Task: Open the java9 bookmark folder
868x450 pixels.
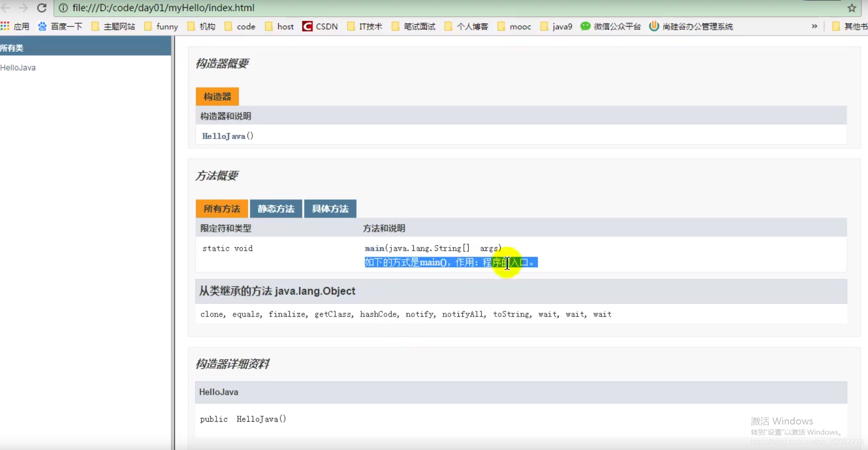Action: [556, 26]
